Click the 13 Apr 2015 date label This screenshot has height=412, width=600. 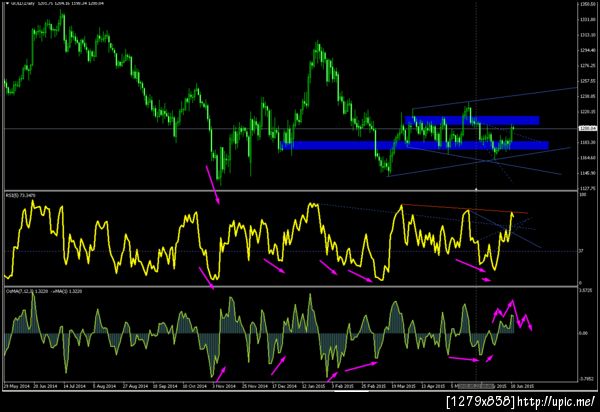point(434,386)
